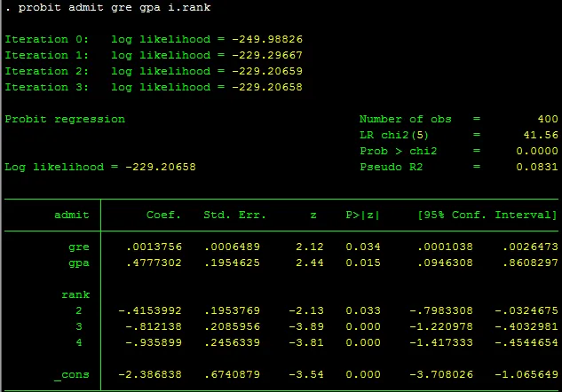The image size is (562, 392).
Task: Click the 'P>|z|' column header
Action: [x=362, y=215]
